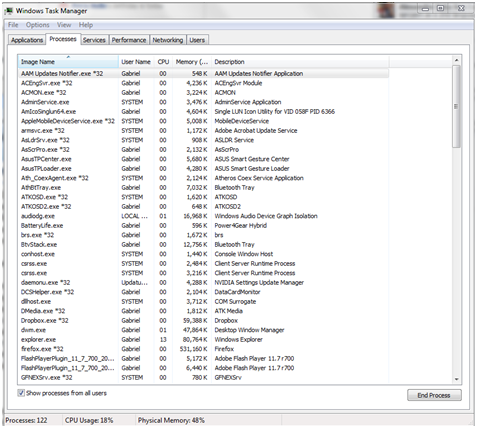Select csrss.exe using 3,216 K memory
Viewport: 477px width, 428px height.
[203, 273]
